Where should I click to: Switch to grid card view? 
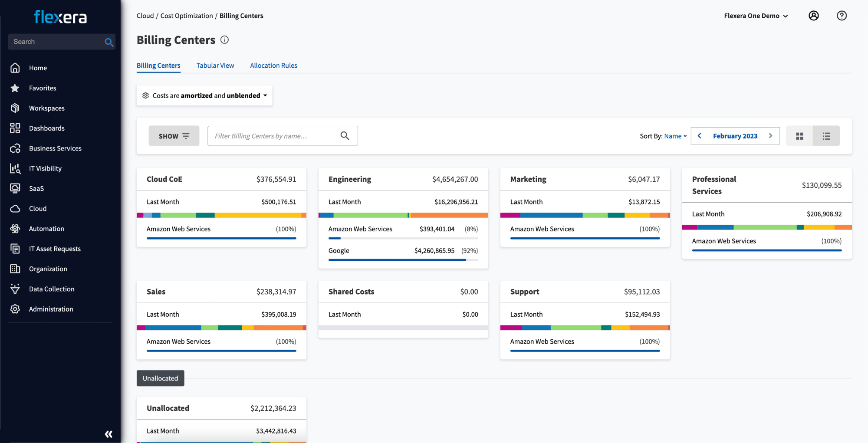(x=799, y=136)
